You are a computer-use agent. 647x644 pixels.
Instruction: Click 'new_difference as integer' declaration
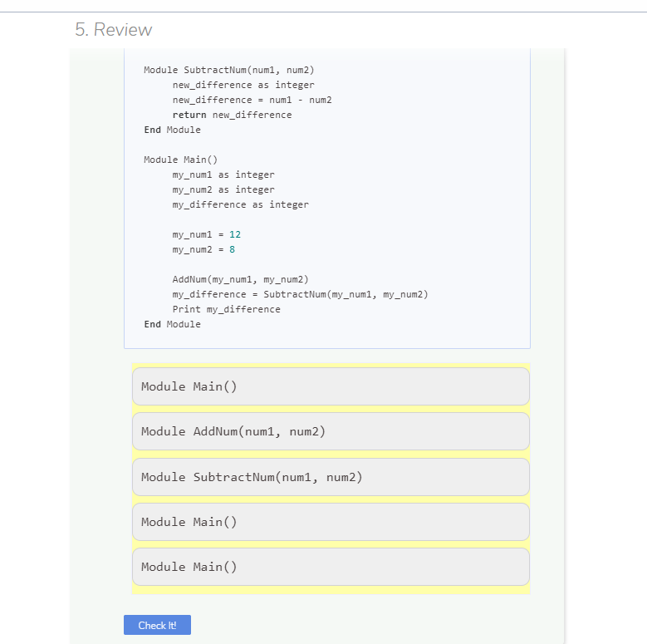(243, 85)
